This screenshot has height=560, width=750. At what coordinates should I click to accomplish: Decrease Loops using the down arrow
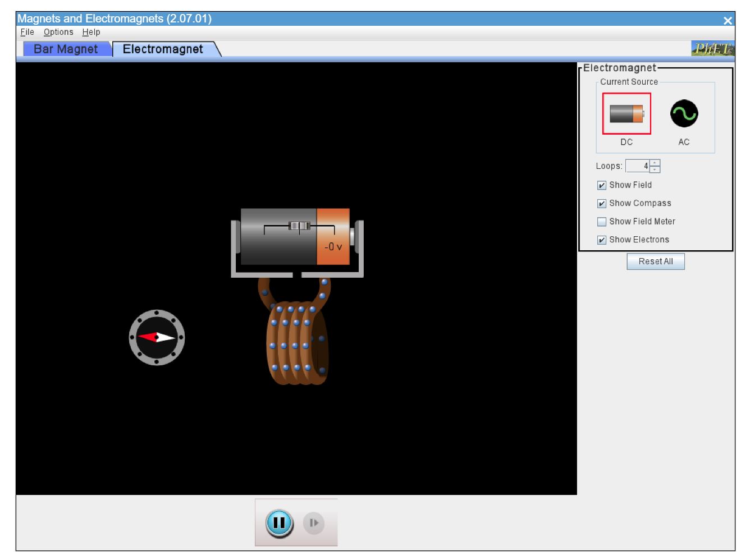point(655,168)
